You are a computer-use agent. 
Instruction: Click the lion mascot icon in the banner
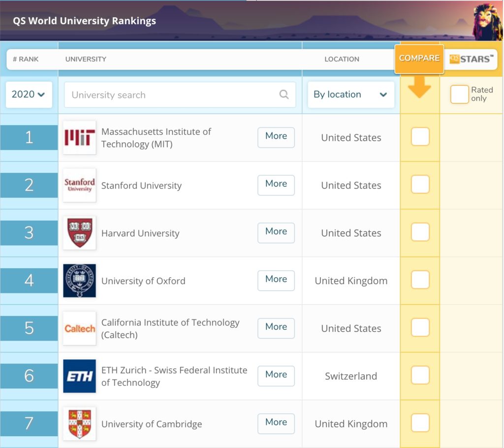tap(487, 21)
